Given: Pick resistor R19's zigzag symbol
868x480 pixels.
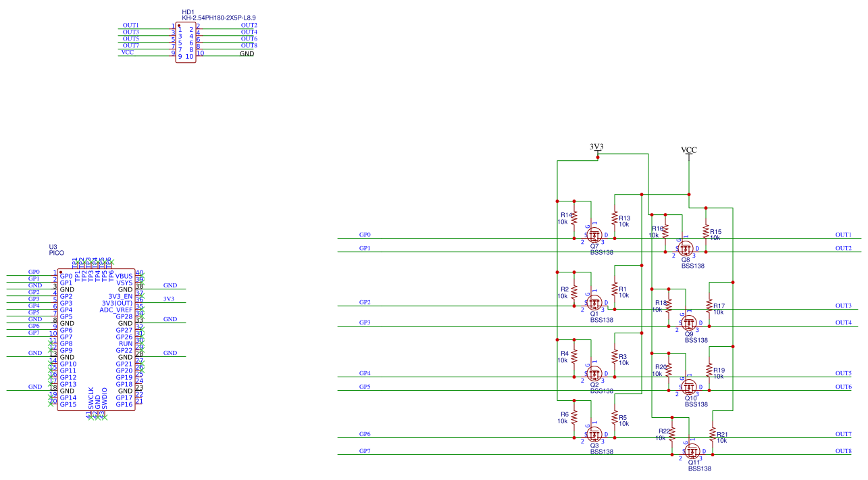Looking at the screenshot, I should coord(709,370).
